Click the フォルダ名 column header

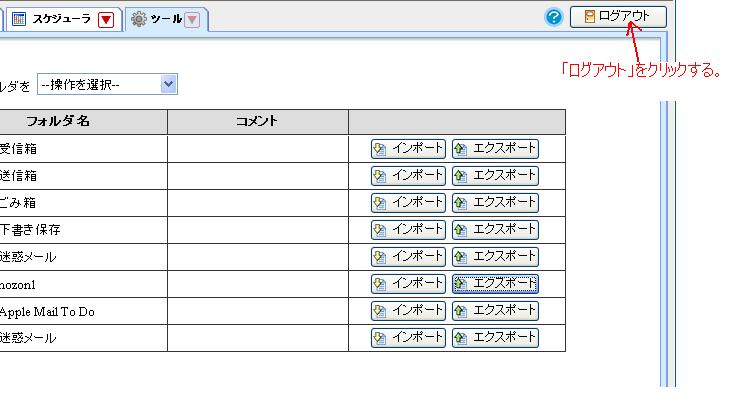tap(58, 121)
